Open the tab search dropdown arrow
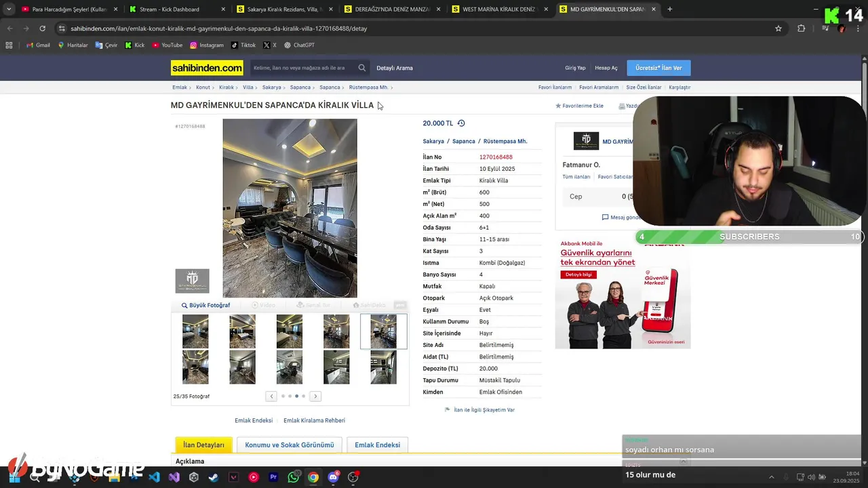 [x=9, y=9]
